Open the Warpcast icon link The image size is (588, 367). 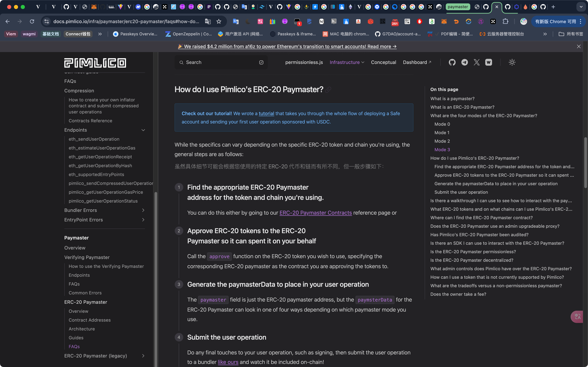tap(488, 62)
